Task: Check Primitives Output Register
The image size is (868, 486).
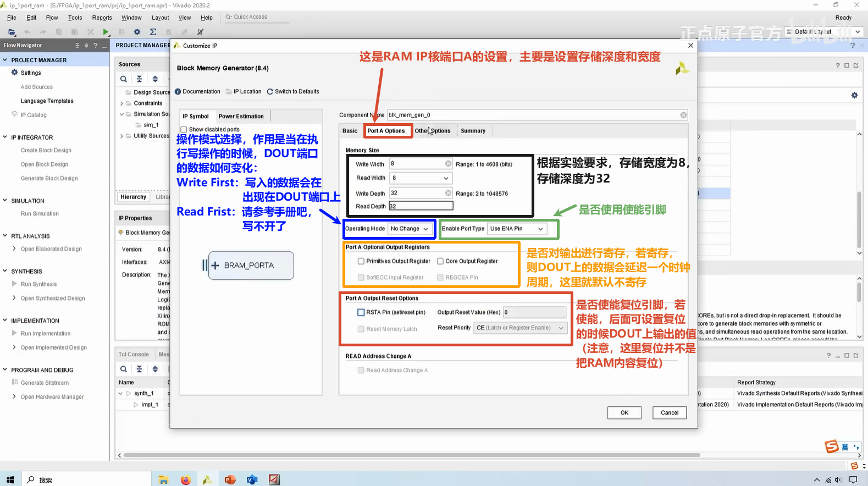Action: click(361, 261)
